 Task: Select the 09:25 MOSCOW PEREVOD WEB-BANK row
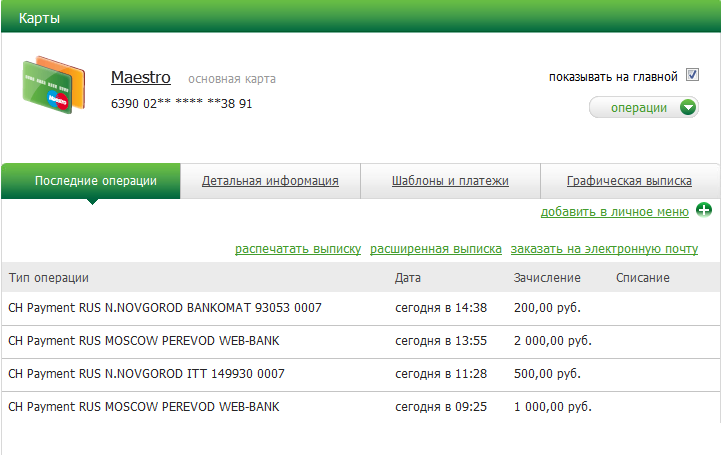coord(144,407)
